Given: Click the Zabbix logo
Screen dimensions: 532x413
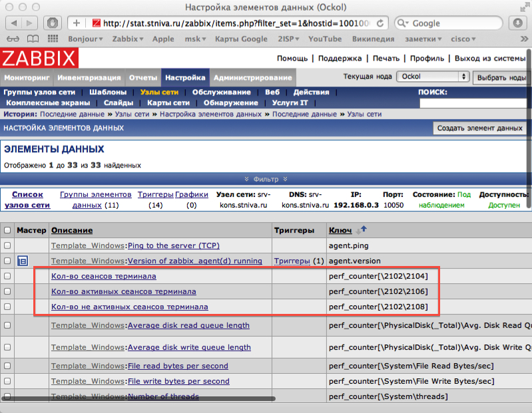Looking at the screenshot, I should (39, 58).
